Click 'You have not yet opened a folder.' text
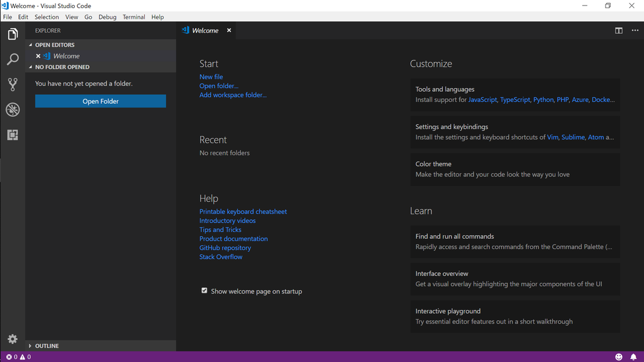The height and width of the screenshot is (362, 644). click(x=84, y=84)
